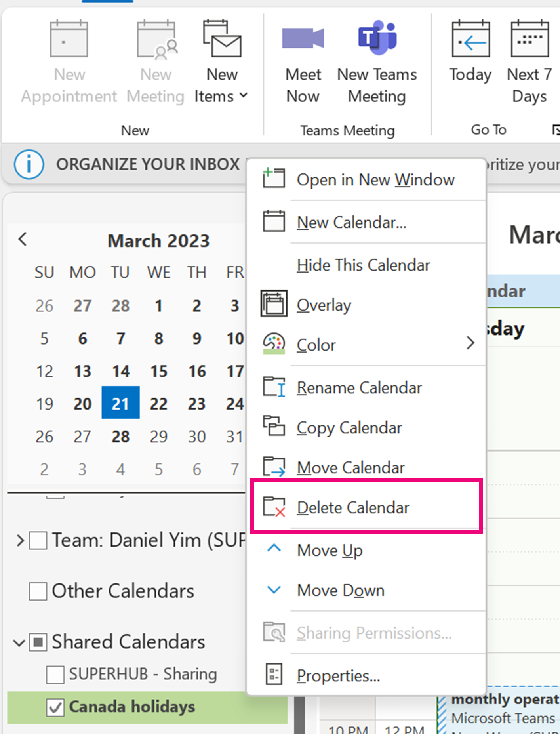
Task: Click the Delete Calendar folder icon
Action: coord(274,507)
